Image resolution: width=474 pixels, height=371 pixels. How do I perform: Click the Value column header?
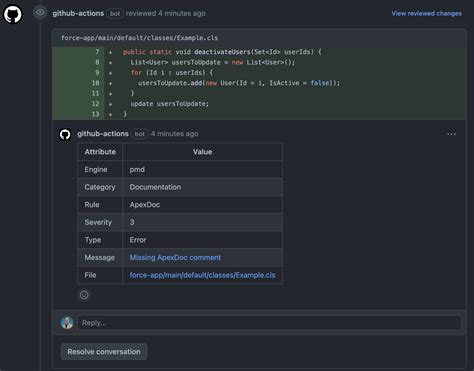pyautogui.click(x=202, y=152)
